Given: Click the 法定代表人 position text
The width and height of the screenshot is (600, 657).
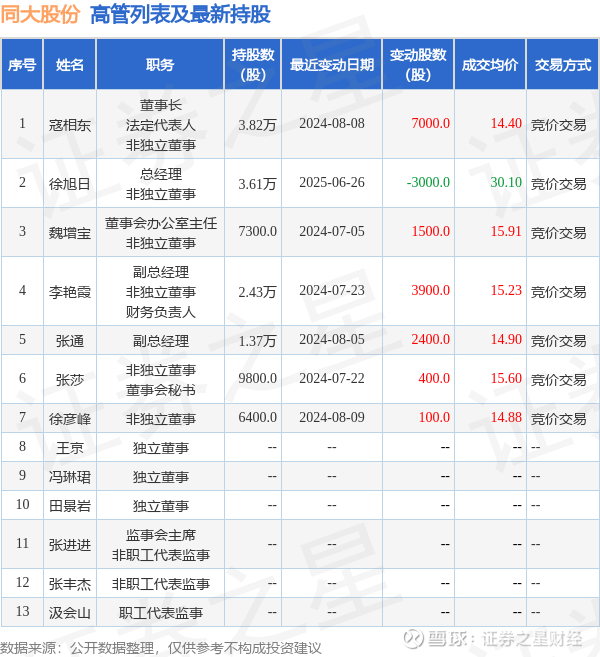Looking at the screenshot, I should 160,124.
